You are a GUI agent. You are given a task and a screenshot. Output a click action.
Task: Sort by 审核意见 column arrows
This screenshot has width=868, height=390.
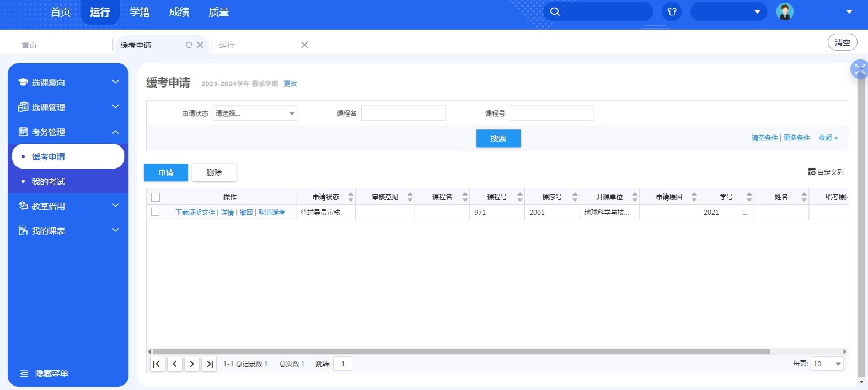(x=410, y=197)
